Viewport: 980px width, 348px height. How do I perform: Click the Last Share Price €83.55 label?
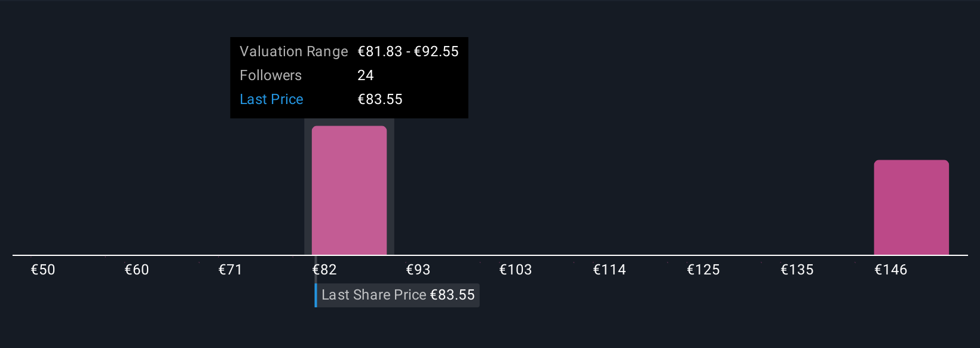click(398, 295)
